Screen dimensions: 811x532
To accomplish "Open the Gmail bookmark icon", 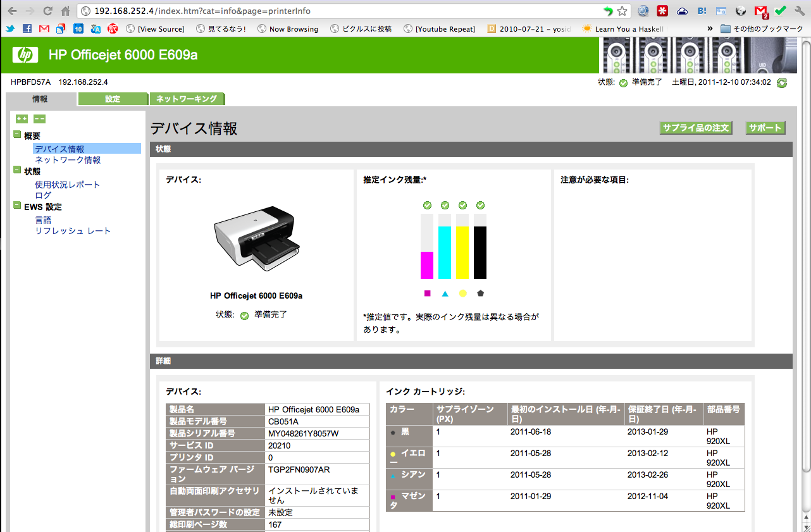I will click(x=44, y=28).
